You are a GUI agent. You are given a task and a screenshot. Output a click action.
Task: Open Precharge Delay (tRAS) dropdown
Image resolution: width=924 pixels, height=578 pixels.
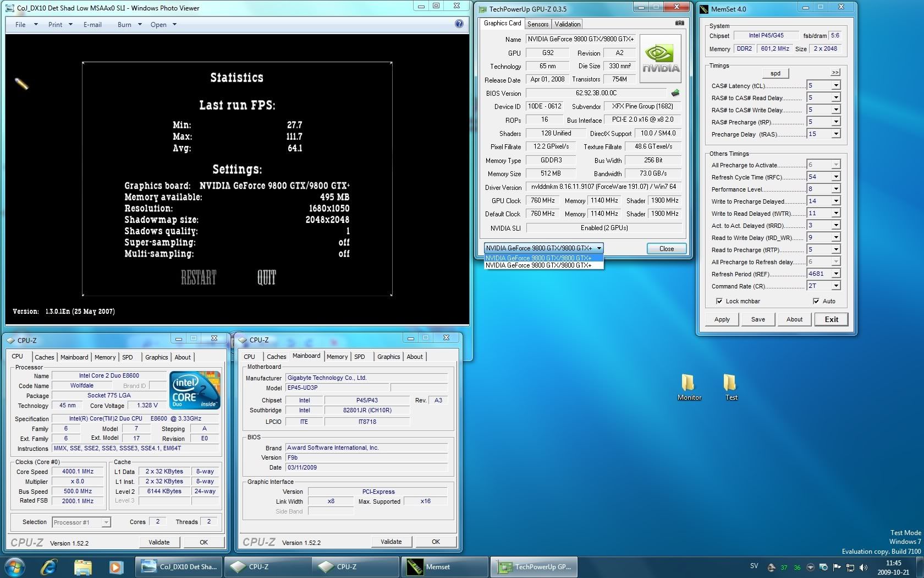(x=835, y=134)
